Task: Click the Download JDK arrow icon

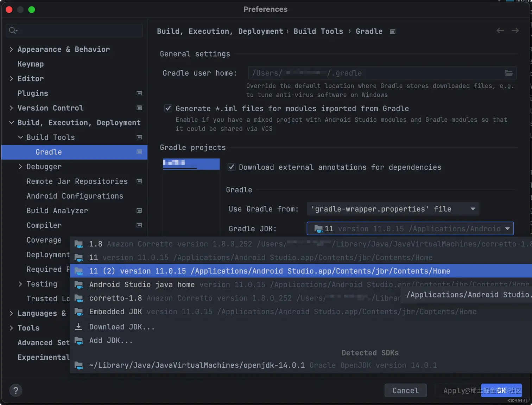Action: [x=79, y=327]
